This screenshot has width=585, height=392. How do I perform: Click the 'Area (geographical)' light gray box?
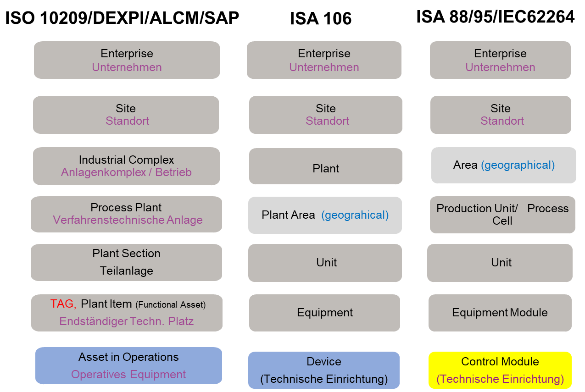click(503, 165)
